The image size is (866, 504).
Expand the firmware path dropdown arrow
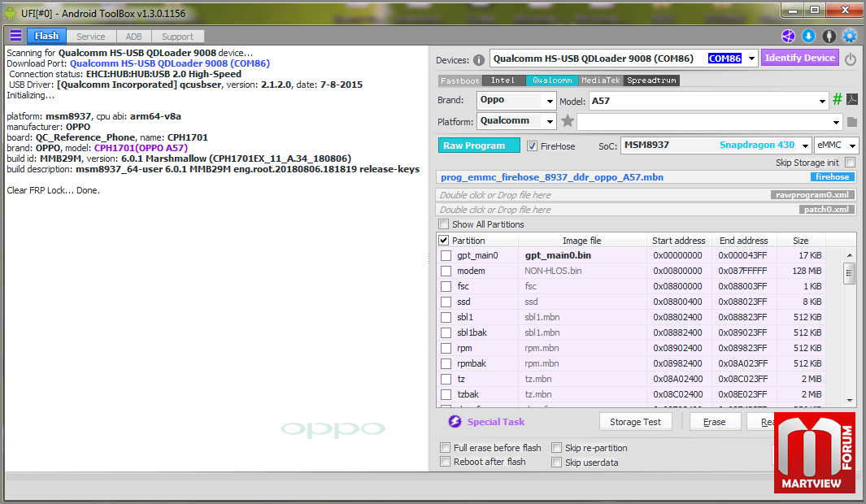pyautogui.click(x=836, y=122)
